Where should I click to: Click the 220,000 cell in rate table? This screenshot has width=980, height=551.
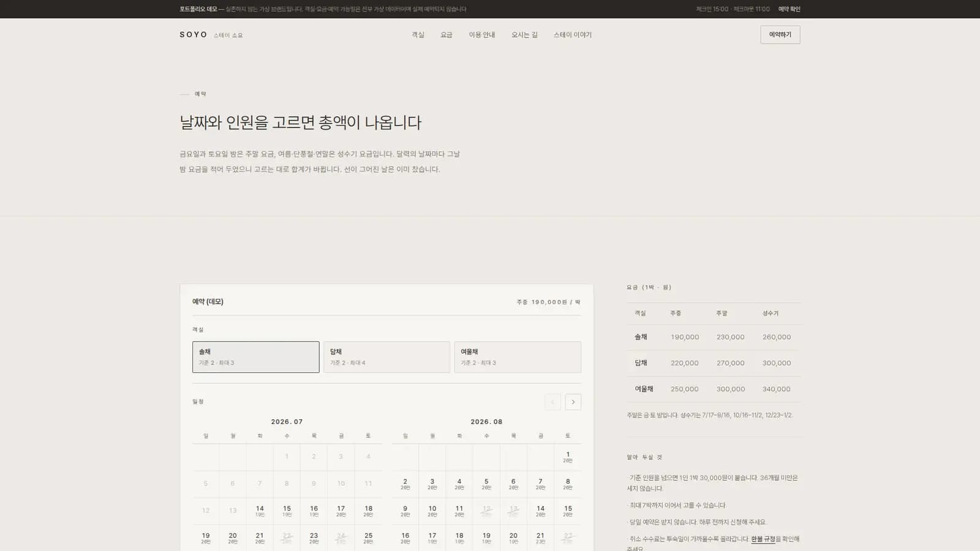685,363
